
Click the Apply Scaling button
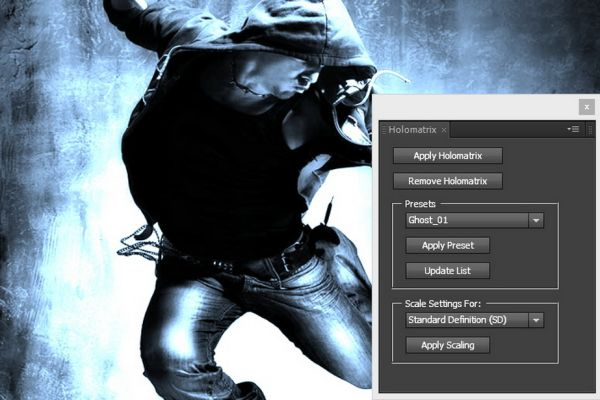[x=448, y=345]
